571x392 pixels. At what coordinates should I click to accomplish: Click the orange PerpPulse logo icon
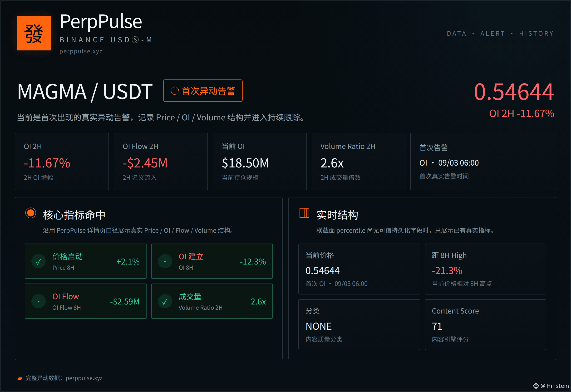(34, 33)
